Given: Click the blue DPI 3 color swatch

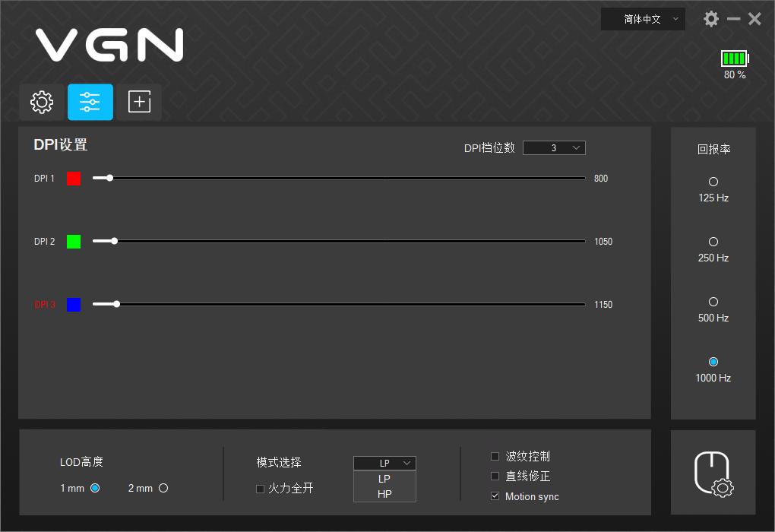Looking at the screenshot, I should coord(74,305).
